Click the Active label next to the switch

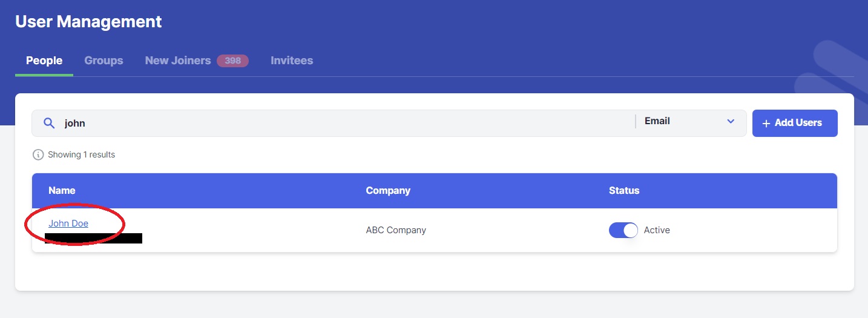pos(657,230)
